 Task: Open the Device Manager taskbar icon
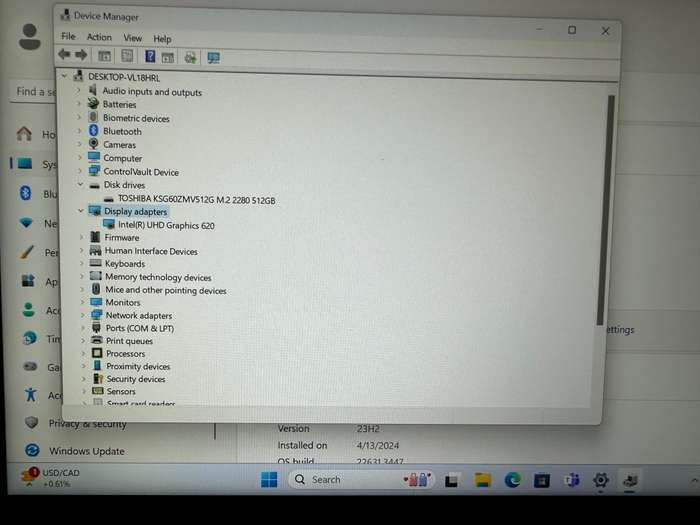coord(630,481)
